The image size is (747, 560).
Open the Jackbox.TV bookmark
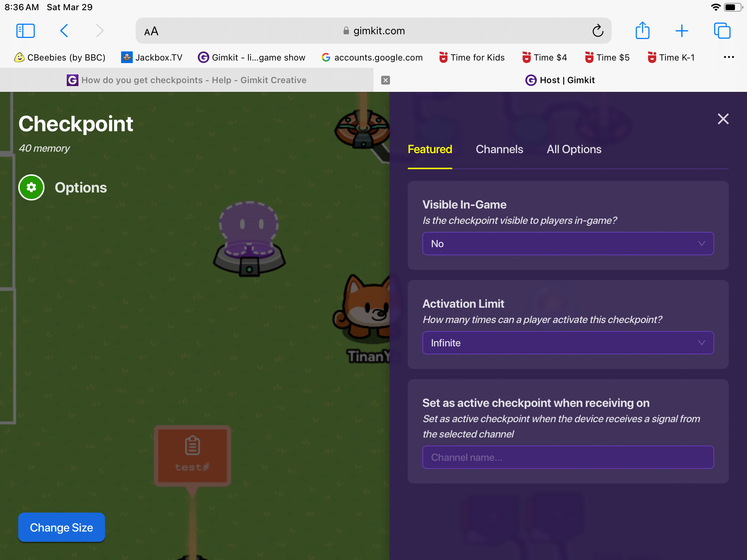tap(152, 58)
